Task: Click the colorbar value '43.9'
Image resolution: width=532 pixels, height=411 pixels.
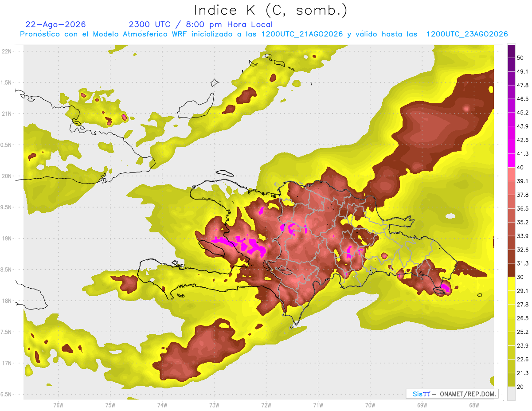Action: point(522,126)
